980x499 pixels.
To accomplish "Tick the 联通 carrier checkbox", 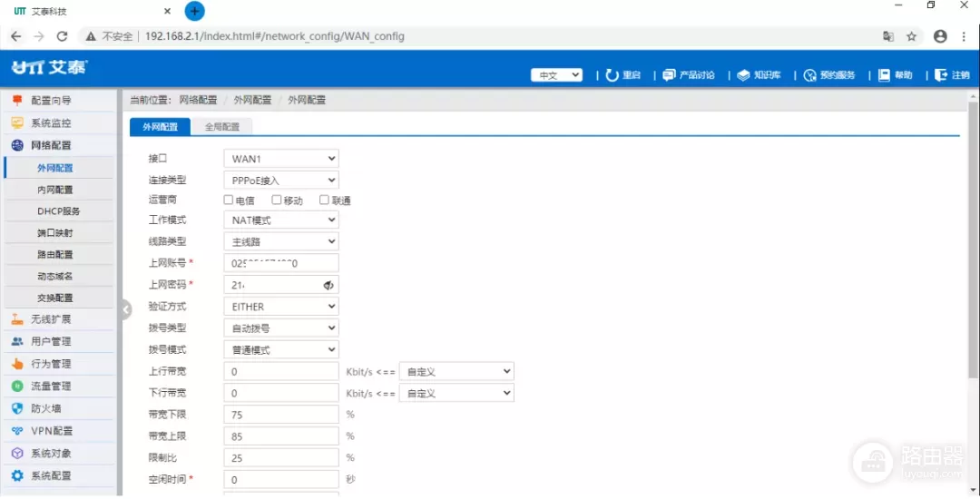I will (x=324, y=201).
